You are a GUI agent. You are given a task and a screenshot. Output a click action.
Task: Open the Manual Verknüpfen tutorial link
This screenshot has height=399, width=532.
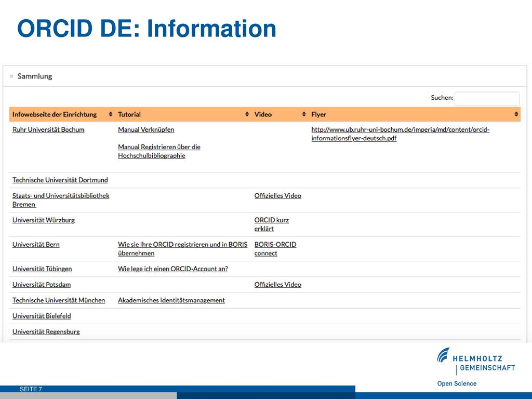coord(146,129)
